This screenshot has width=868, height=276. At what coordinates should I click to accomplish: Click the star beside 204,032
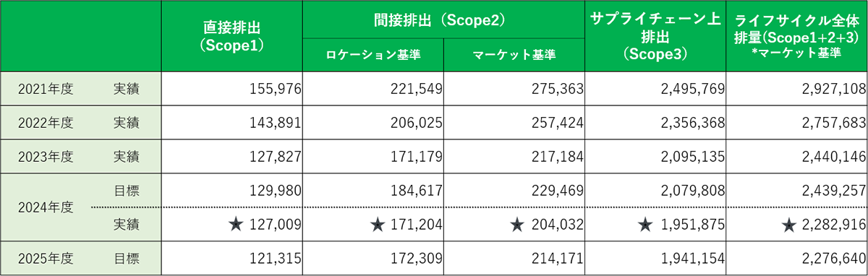pos(516,225)
